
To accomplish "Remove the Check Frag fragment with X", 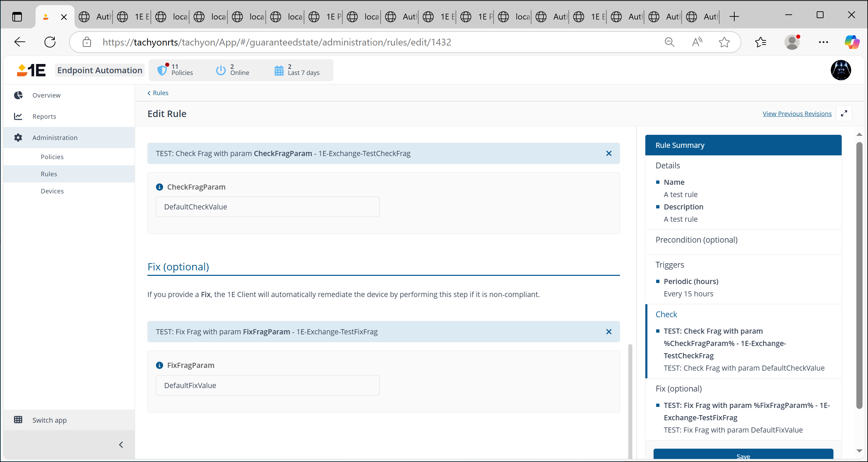I will click(609, 153).
